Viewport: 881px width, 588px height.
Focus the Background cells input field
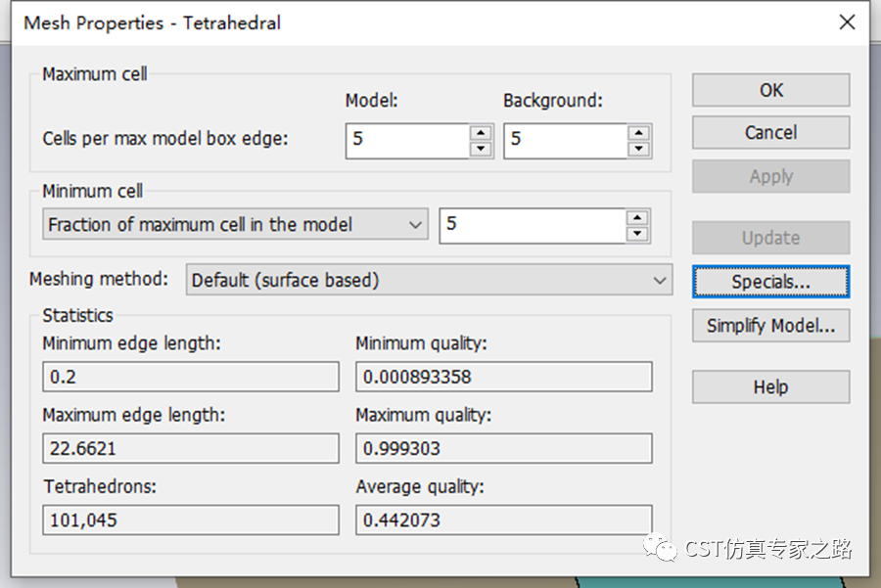pos(565,140)
